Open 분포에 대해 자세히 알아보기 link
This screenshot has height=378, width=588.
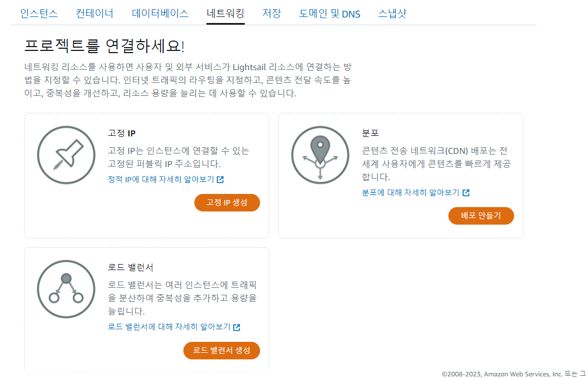411,193
